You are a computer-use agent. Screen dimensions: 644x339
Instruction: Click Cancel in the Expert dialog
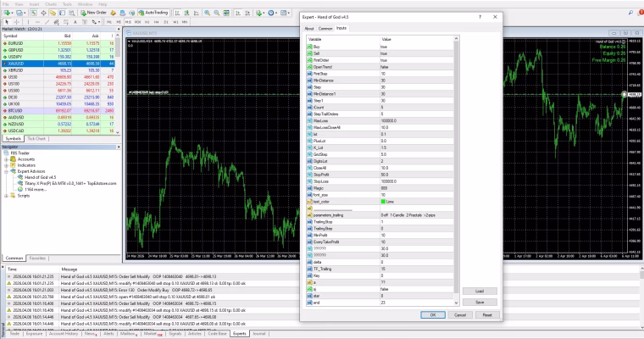coord(459,314)
